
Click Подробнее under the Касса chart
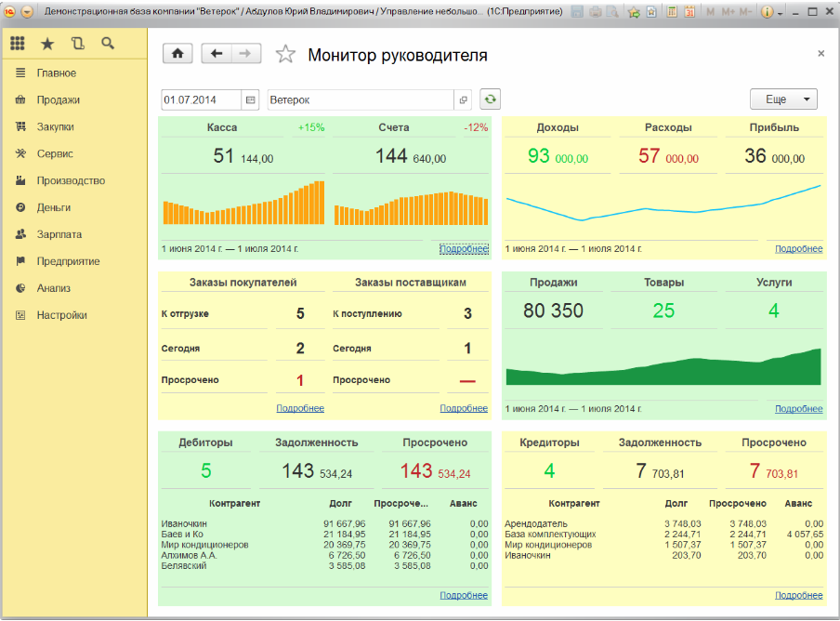tap(463, 249)
